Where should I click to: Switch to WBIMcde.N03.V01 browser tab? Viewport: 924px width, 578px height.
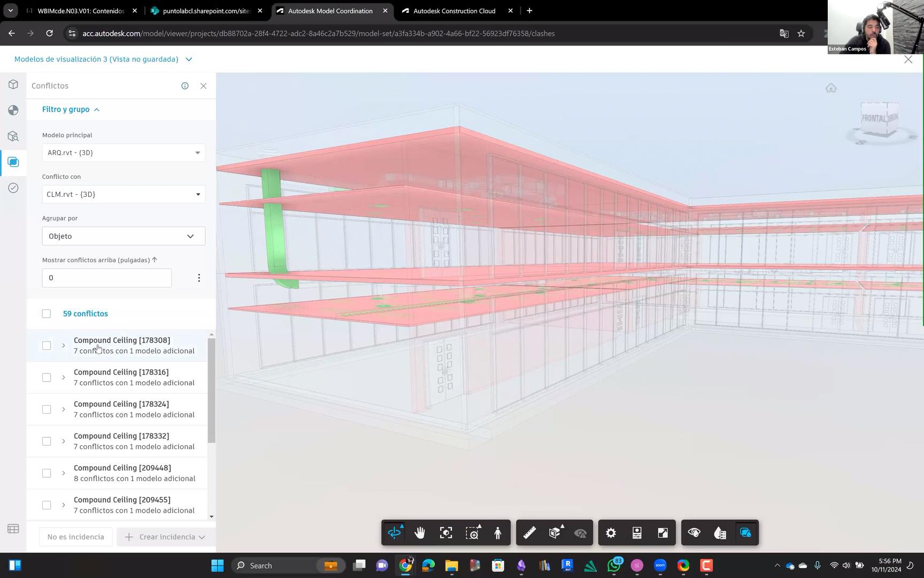coord(80,11)
